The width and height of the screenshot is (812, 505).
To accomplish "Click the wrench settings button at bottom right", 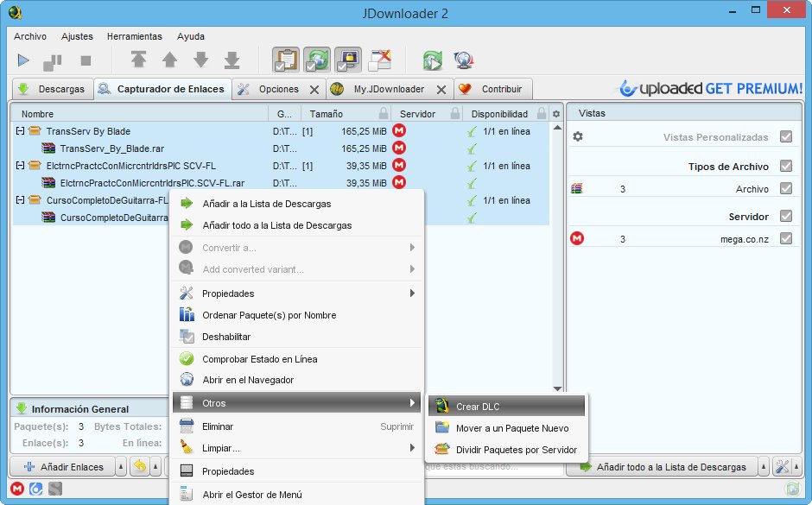I will tap(782, 467).
